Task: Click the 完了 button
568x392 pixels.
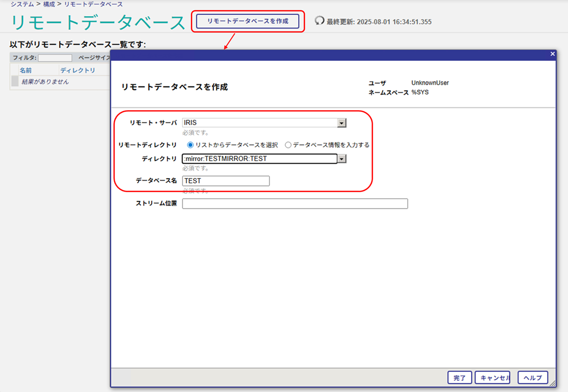Action: (x=459, y=378)
